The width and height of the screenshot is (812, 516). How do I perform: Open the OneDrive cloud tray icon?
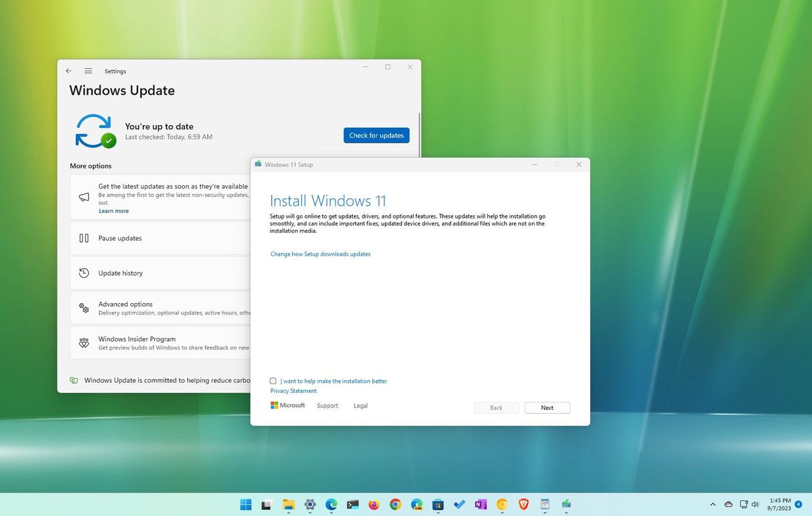tap(729, 504)
